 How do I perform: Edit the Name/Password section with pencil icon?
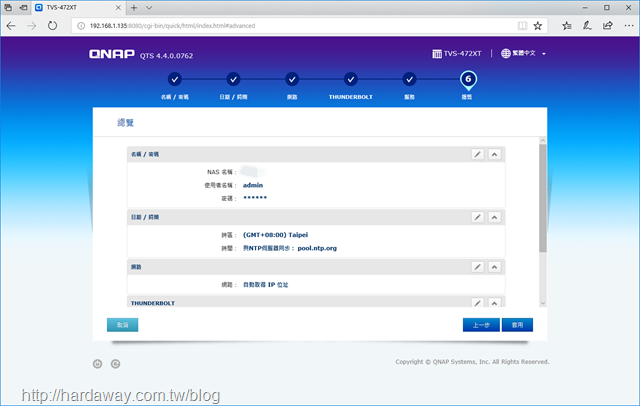(478, 154)
